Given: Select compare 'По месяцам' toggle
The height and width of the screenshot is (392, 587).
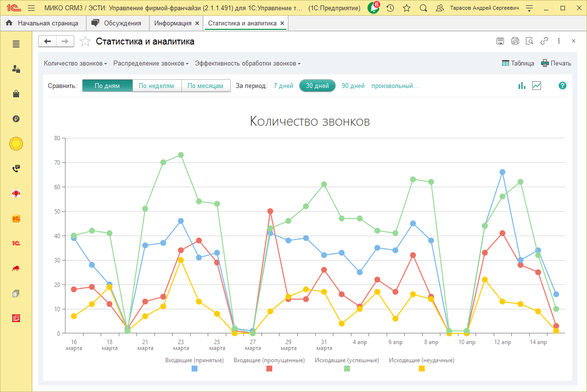Looking at the screenshot, I should (x=206, y=86).
